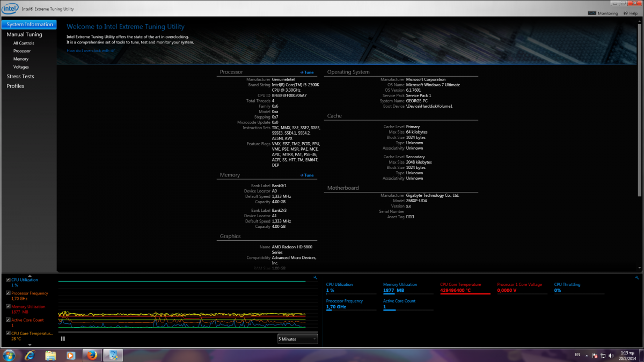Click the Intel XTU taskbar button

(113, 355)
